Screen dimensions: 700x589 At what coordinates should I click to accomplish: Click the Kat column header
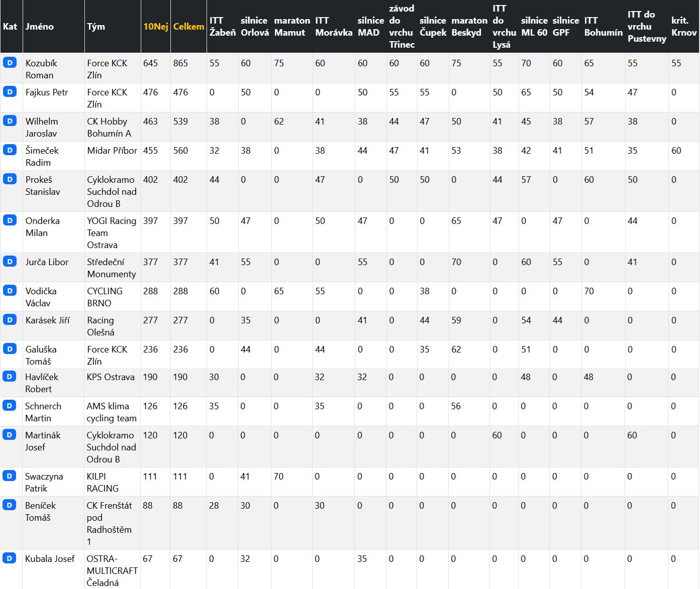[x=10, y=27]
